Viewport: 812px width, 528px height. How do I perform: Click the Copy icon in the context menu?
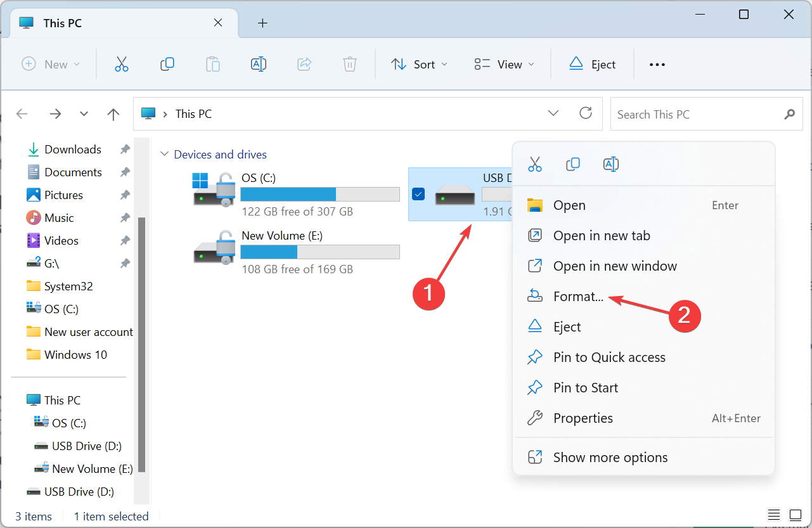click(x=572, y=164)
